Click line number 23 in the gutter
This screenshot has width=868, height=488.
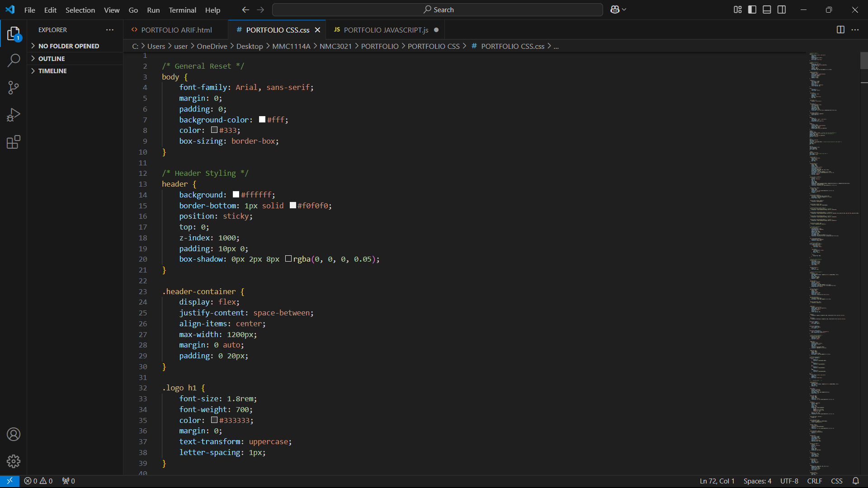pyautogui.click(x=143, y=291)
